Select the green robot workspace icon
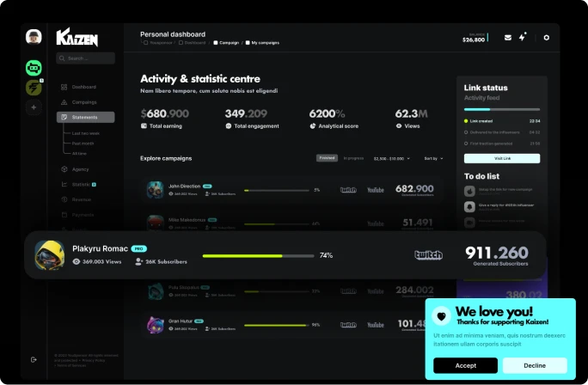Viewport: 588px width, 385px height. 34,68
